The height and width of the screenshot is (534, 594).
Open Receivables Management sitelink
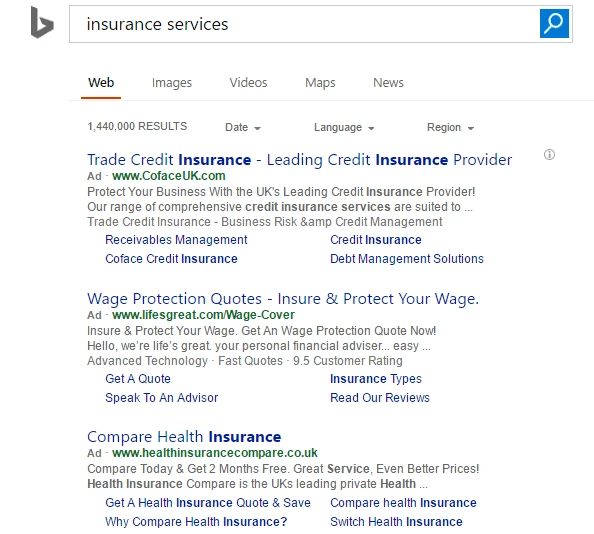click(x=176, y=240)
